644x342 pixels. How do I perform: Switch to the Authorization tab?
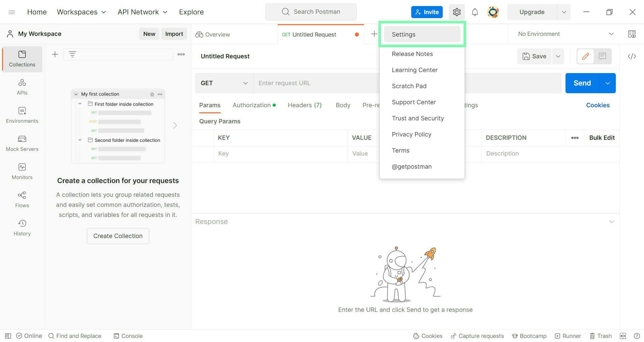pyautogui.click(x=254, y=105)
